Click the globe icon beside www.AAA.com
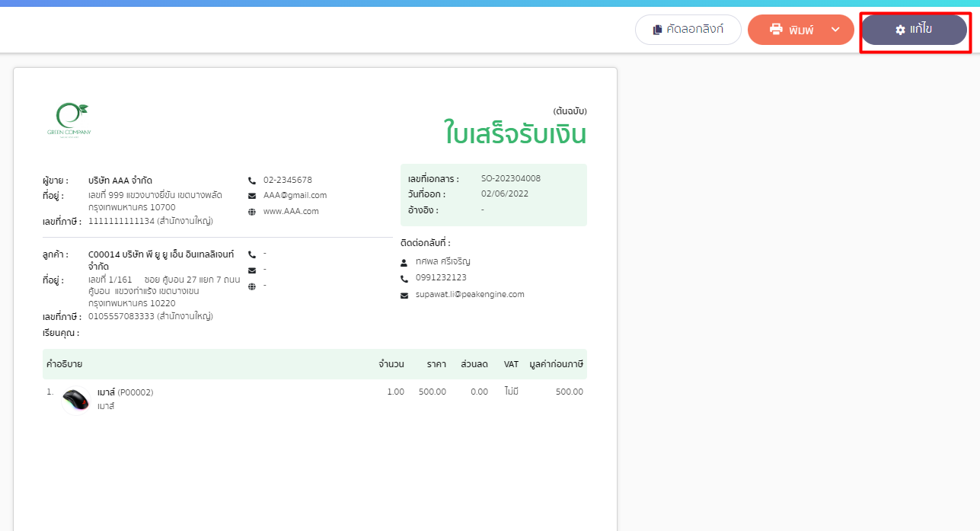The width and height of the screenshot is (980, 531). point(252,211)
